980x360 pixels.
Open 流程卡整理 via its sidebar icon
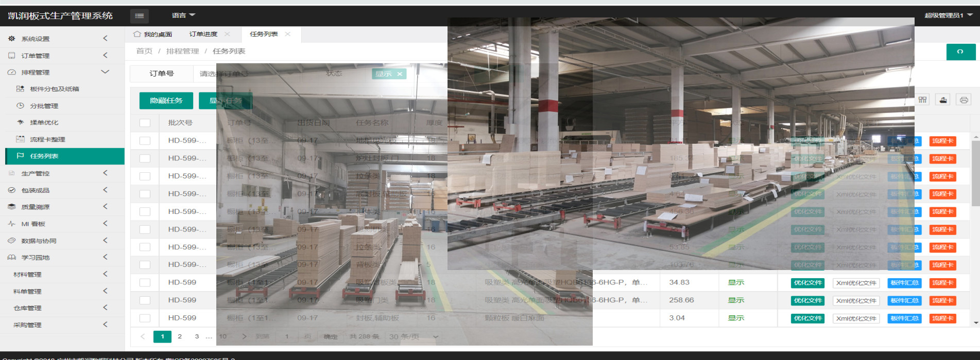(x=20, y=139)
